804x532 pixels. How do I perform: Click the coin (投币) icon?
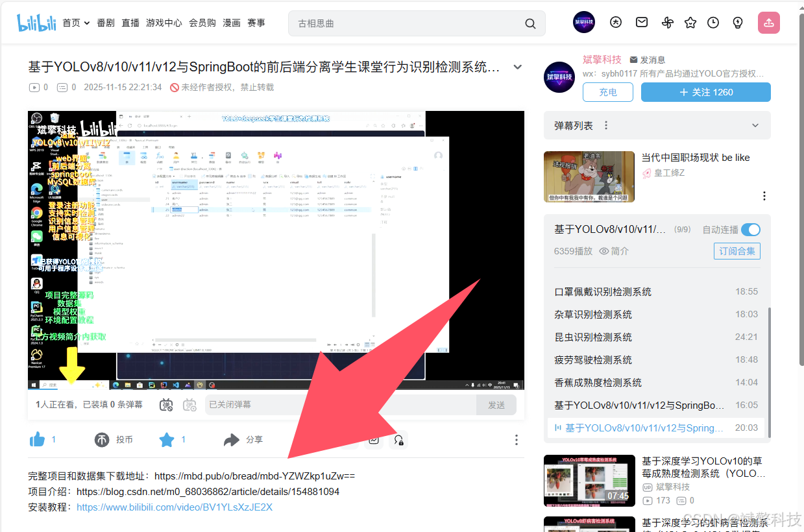[103, 440]
